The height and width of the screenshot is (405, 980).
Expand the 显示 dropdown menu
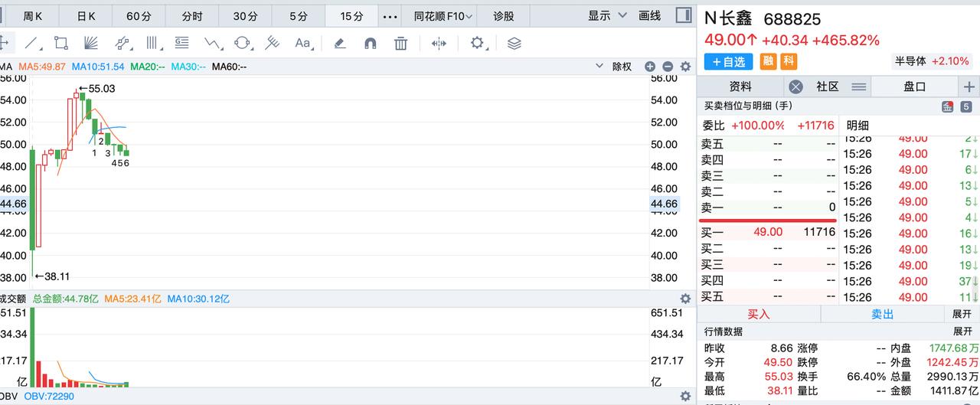tap(607, 15)
